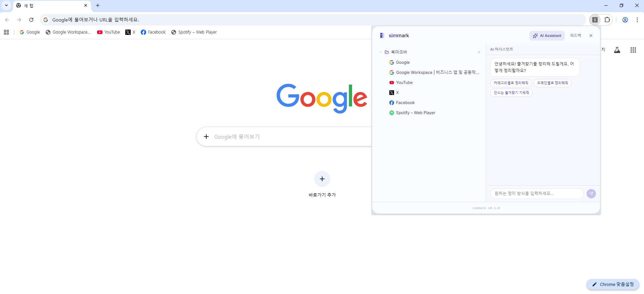Open the simmark extension icon in toolbar
The width and height of the screenshot is (644, 294).
pos(595,20)
